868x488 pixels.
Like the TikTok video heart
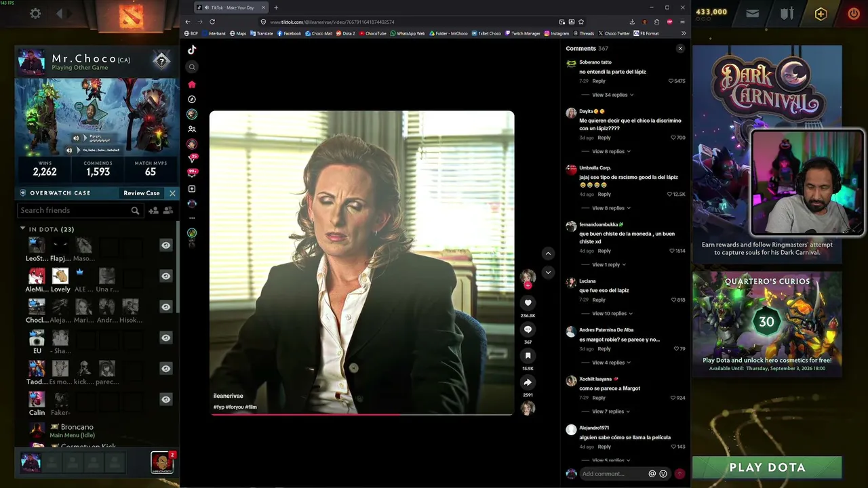coord(528,303)
